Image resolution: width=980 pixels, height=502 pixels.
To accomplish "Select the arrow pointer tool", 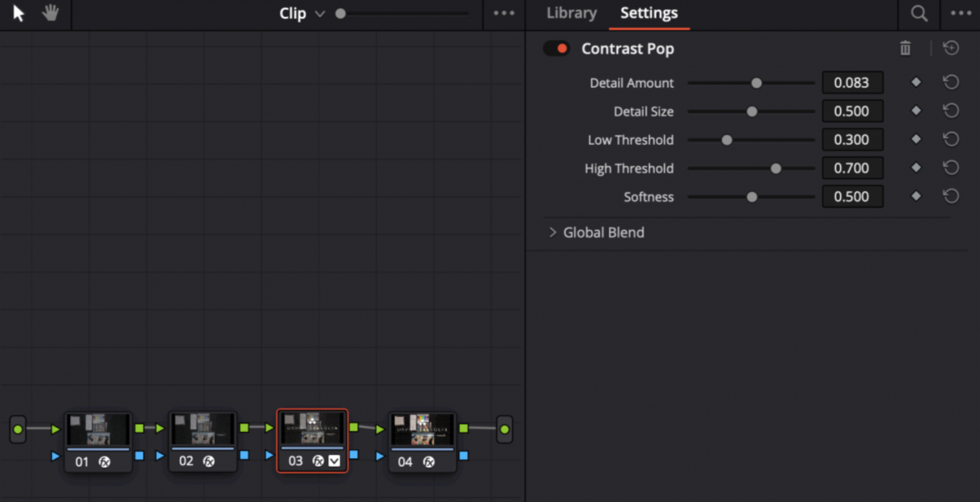I will click(19, 13).
